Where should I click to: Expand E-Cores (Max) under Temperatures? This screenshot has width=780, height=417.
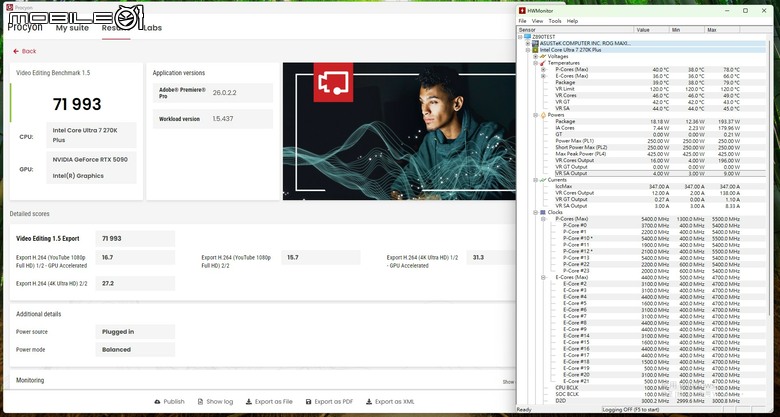(x=543, y=76)
